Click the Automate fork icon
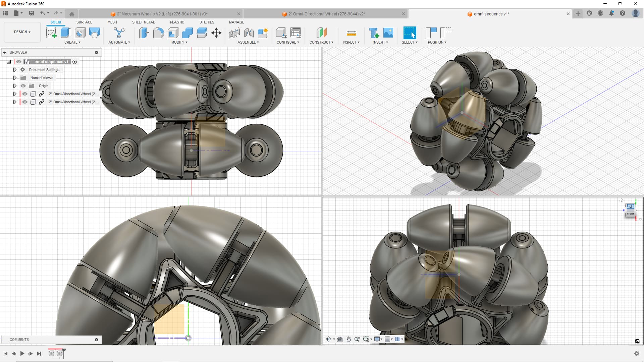This screenshot has width=644, height=362. tap(119, 33)
